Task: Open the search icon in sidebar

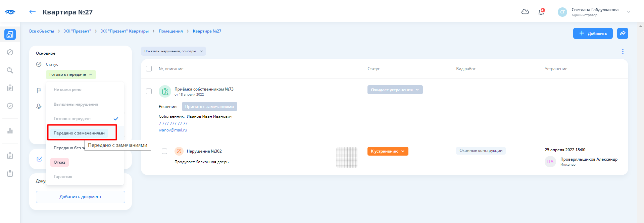Action: [x=10, y=70]
